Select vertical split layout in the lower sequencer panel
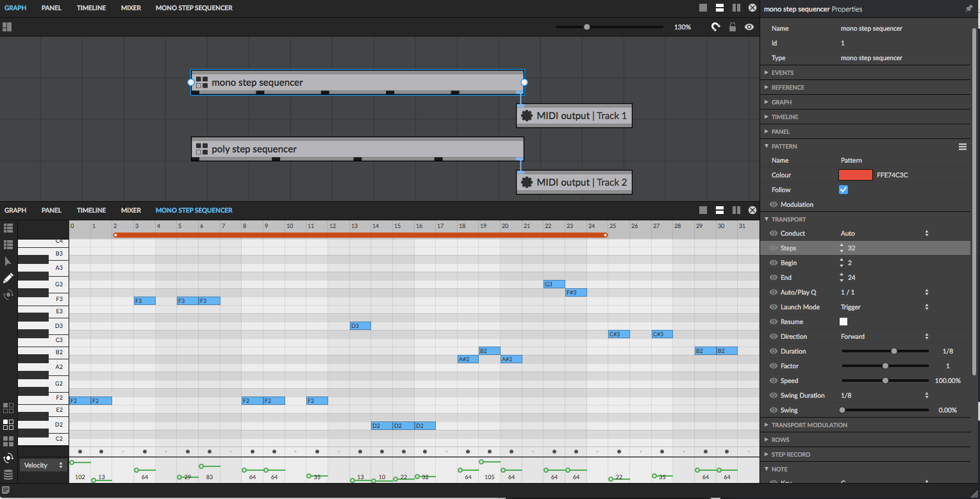 (x=736, y=210)
